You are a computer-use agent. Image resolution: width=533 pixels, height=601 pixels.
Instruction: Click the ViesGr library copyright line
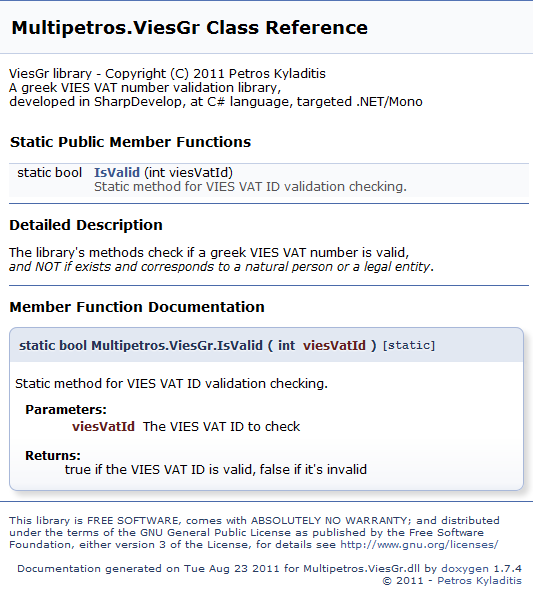tap(167, 73)
